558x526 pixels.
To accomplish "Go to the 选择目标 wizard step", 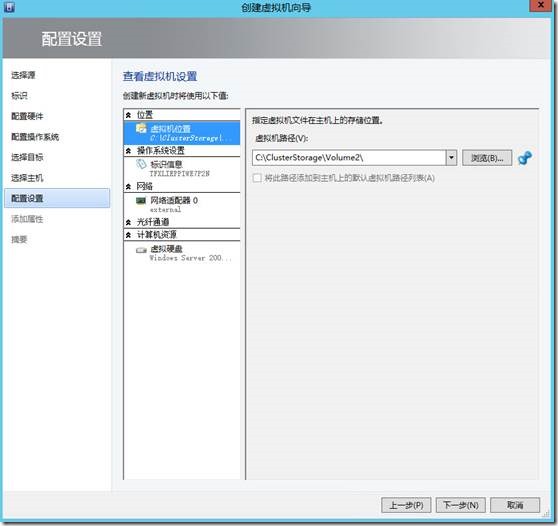I will (x=27, y=157).
